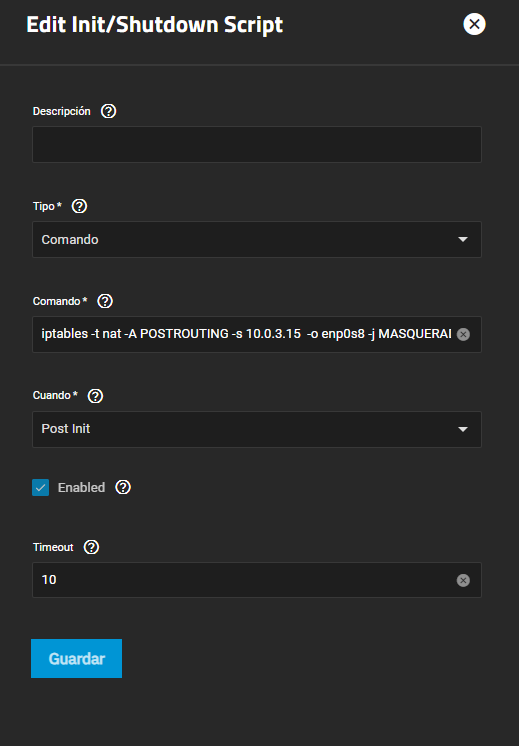Image resolution: width=519 pixels, height=746 pixels.
Task: Save the script with Guardar
Action: [77, 658]
